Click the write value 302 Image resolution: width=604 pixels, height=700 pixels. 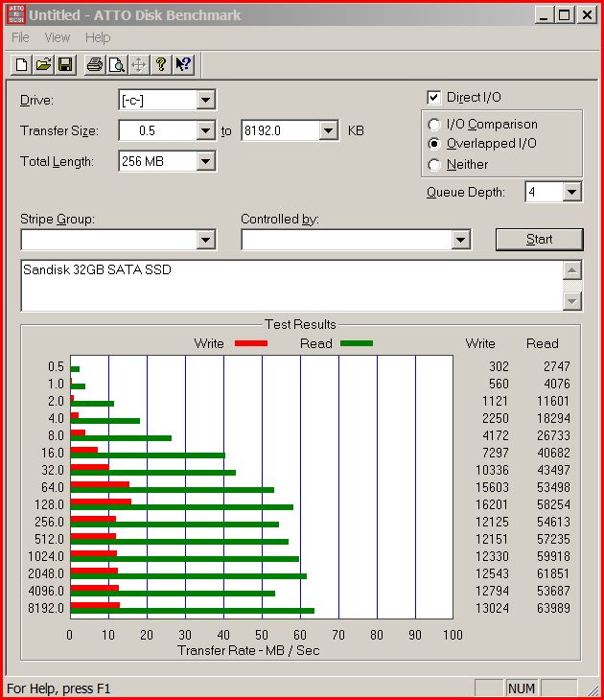tap(499, 366)
